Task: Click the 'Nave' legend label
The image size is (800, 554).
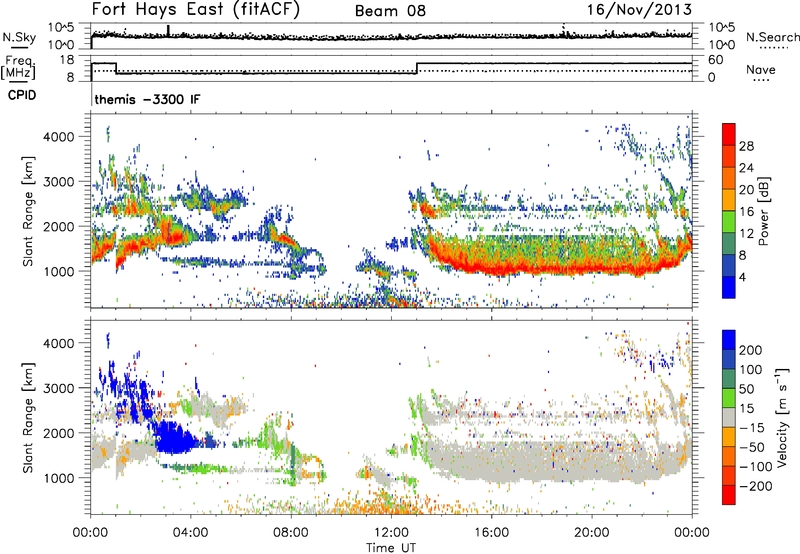Action: click(761, 69)
